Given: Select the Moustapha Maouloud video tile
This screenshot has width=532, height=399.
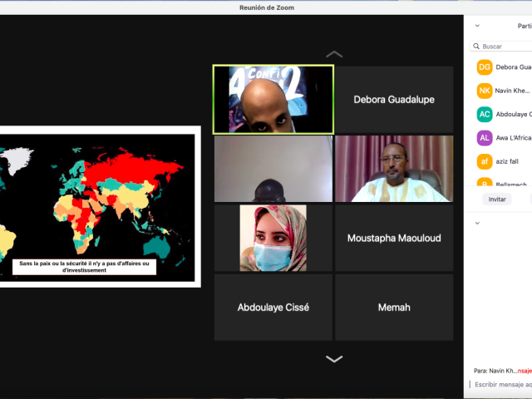Looking at the screenshot, I should tap(394, 238).
